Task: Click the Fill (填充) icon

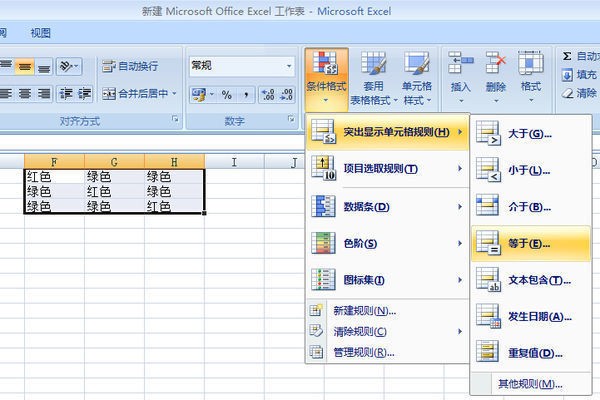Action: (567, 75)
